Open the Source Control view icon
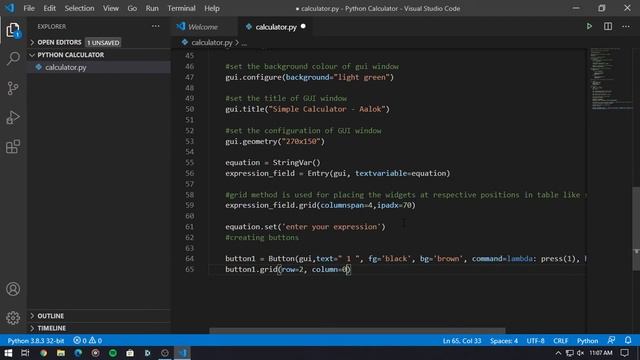The width and height of the screenshot is (640, 360). click(x=13, y=88)
